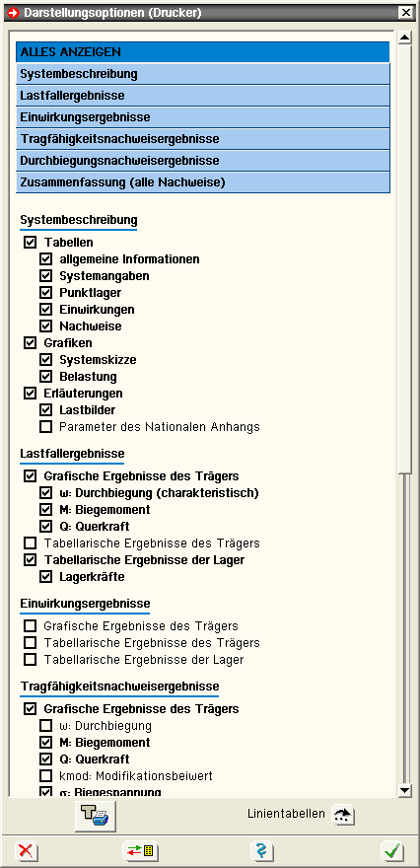Toggle M: Biegemoment under Lastfallergebnisse
The image size is (420, 868).
[x=46, y=510]
